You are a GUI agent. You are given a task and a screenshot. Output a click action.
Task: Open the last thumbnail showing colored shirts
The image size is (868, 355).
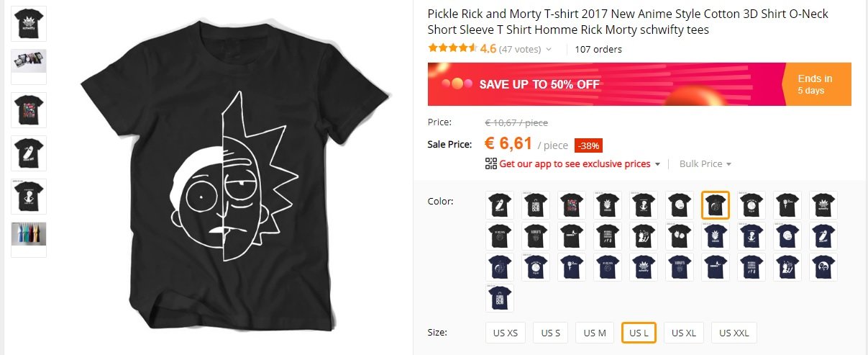pos(29,240)
